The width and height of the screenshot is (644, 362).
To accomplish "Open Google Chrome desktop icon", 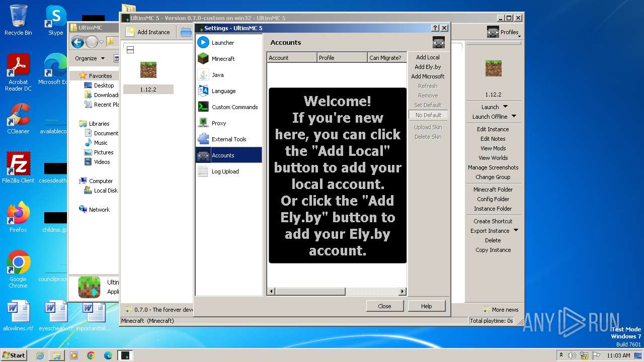I will (18, 269).
